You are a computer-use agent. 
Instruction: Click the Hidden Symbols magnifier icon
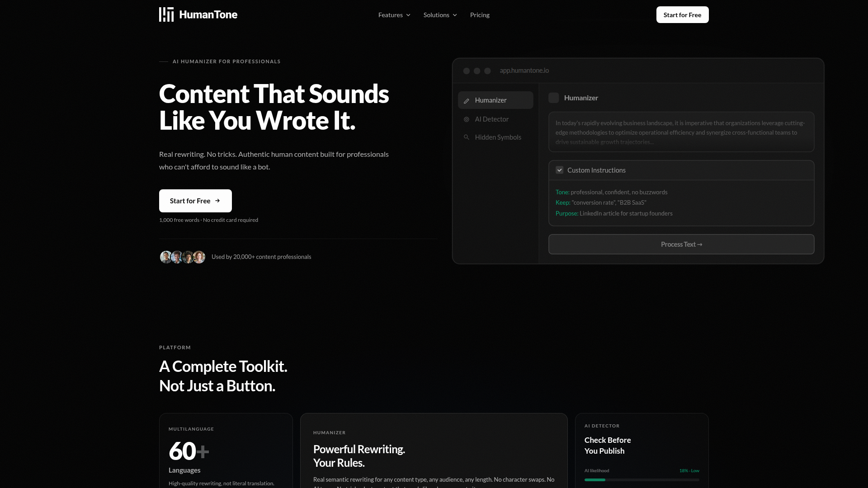pyautogui.click(x=467, y=137)
